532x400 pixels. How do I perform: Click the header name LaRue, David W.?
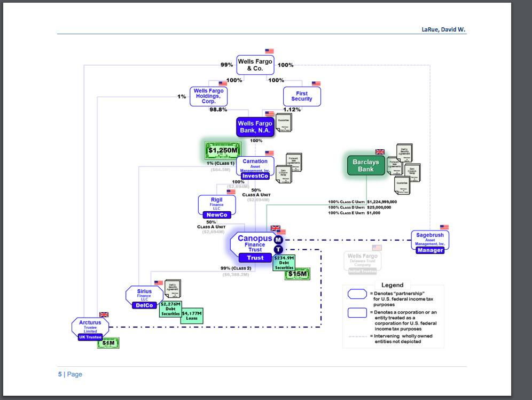pyautogui.click(x=443, y=29)
